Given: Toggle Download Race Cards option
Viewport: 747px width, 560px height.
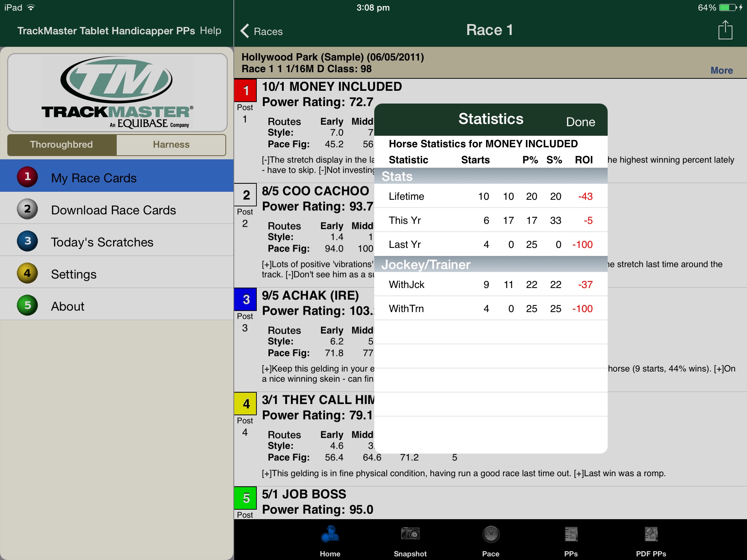Looking at the screenshot, I should 115,209.
